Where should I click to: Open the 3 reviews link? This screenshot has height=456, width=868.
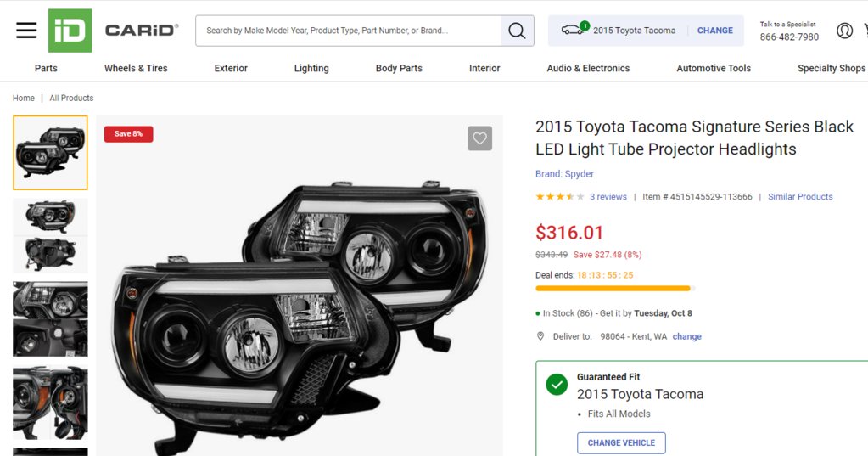tap(608, 197)
